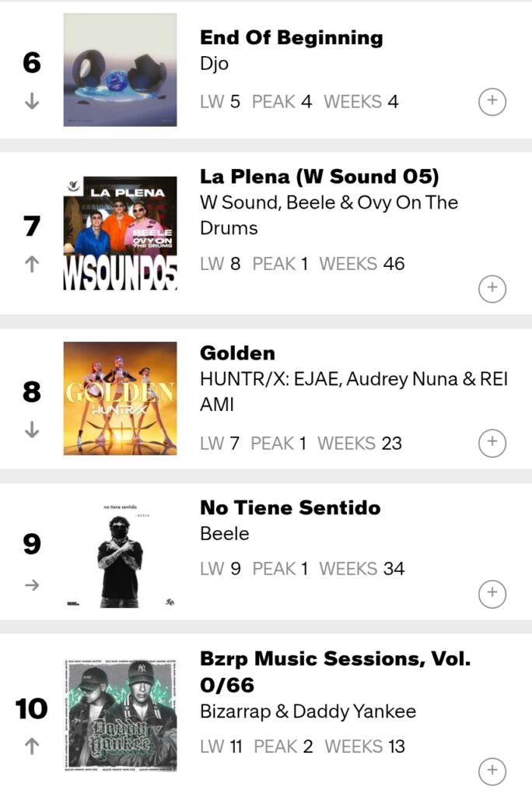The width and height of the screenshot is (532, 797).
Task: Click the No Tiene Sentido title
Action: pos(290,507)
